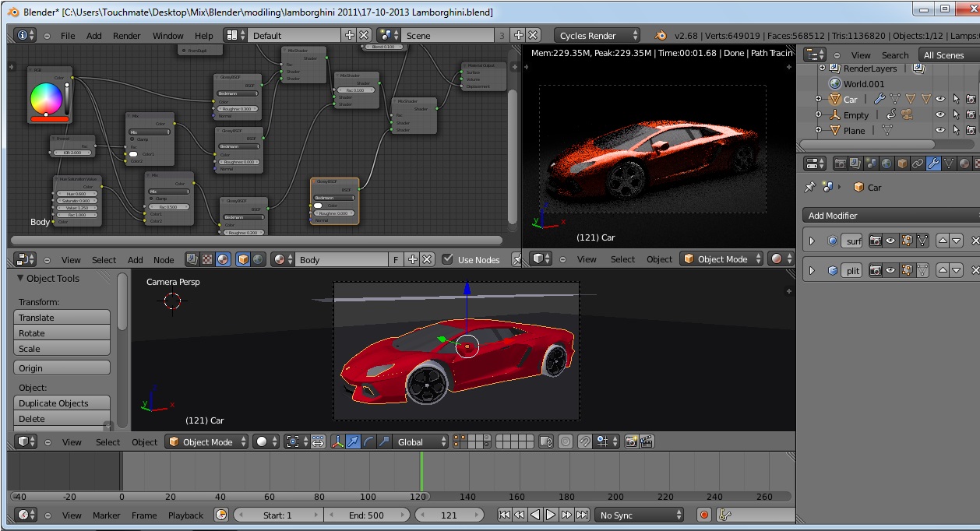
Task: Delete the Default screen layout with X icon
Action: point(364,35)
